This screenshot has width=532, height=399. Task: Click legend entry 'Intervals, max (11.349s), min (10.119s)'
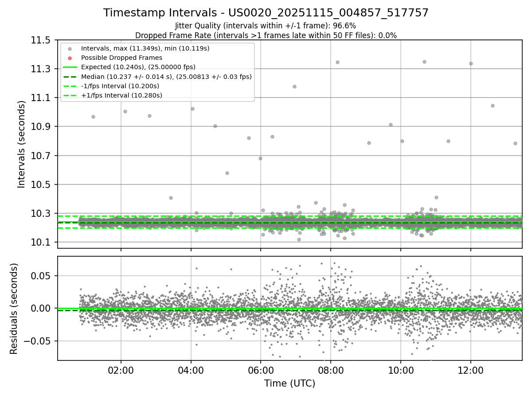click(x=145, y=48)
